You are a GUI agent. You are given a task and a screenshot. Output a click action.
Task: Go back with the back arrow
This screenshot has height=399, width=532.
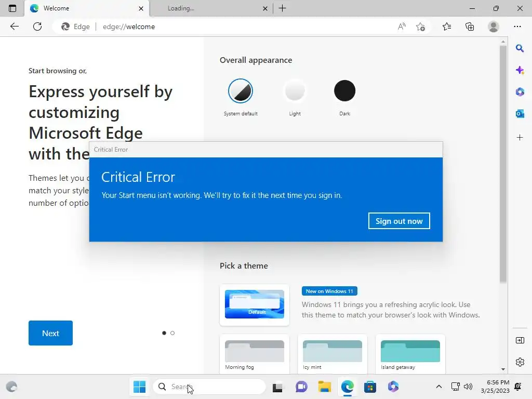[x=14, y=26]
